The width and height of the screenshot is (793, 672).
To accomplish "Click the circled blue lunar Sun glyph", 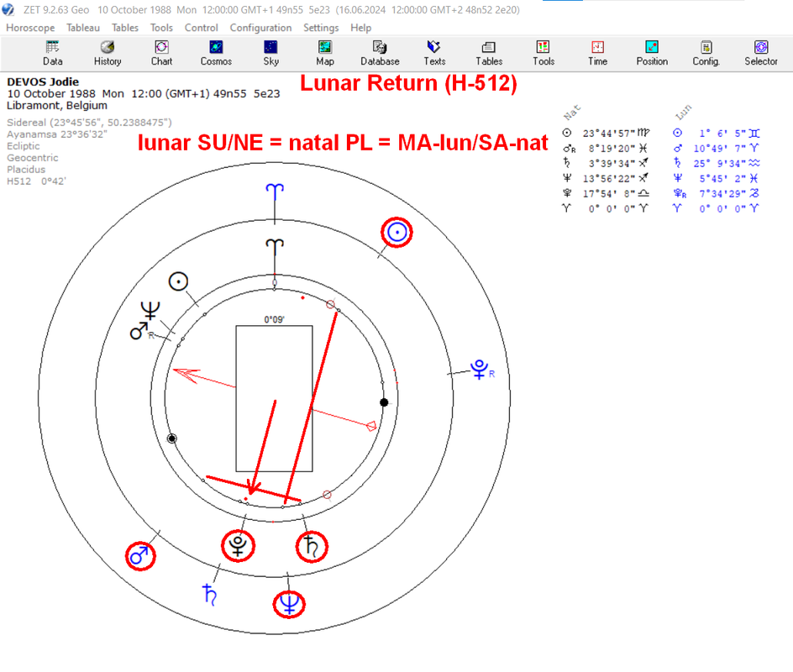I will 397,232.
